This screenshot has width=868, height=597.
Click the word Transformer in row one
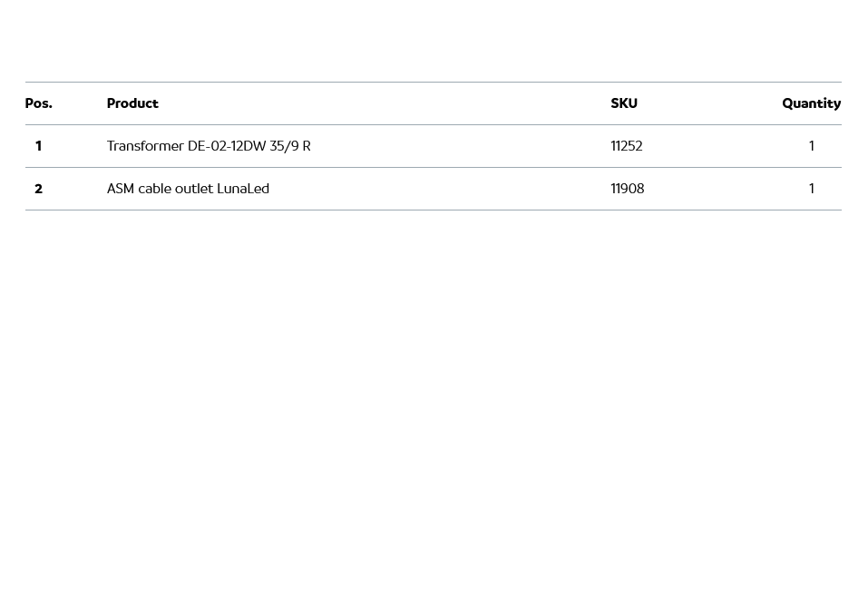[x=145, y=146]
